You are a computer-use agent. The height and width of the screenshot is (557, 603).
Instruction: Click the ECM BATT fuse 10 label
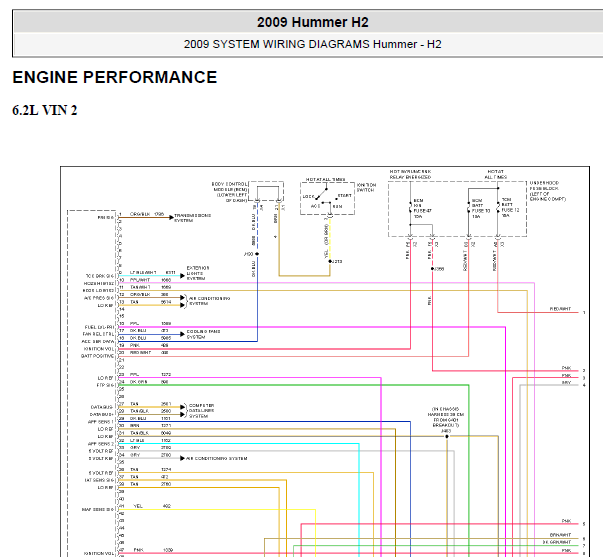pos(481,208)
